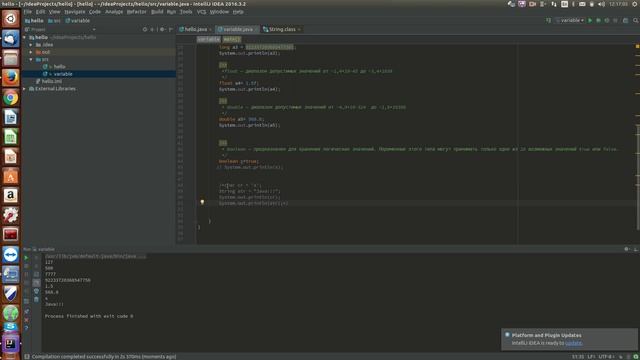Run the variable configuration from top toolbar

[590, 20]
